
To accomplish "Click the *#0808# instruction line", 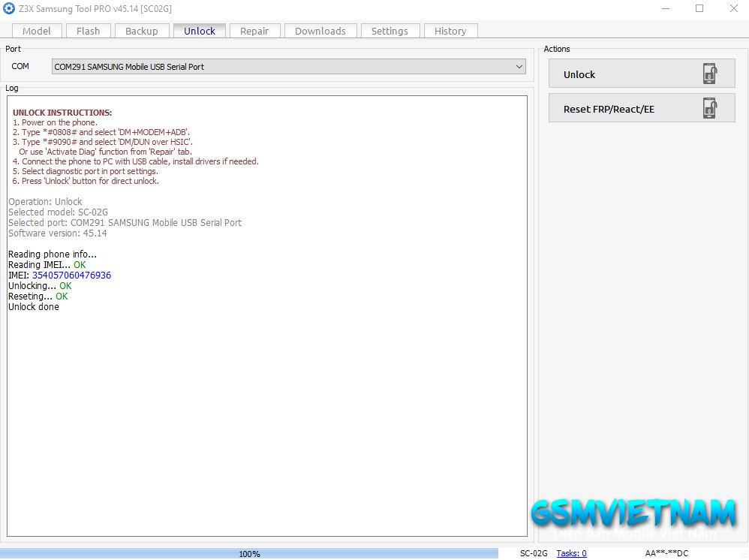I will (101, 132).
